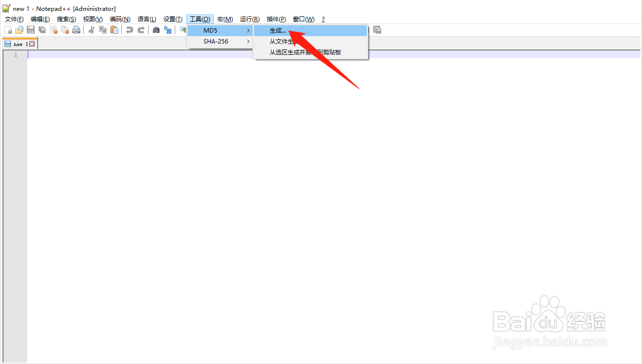Click the Open file folder icon
Viewport: 642px width, 364px height.
19,30
